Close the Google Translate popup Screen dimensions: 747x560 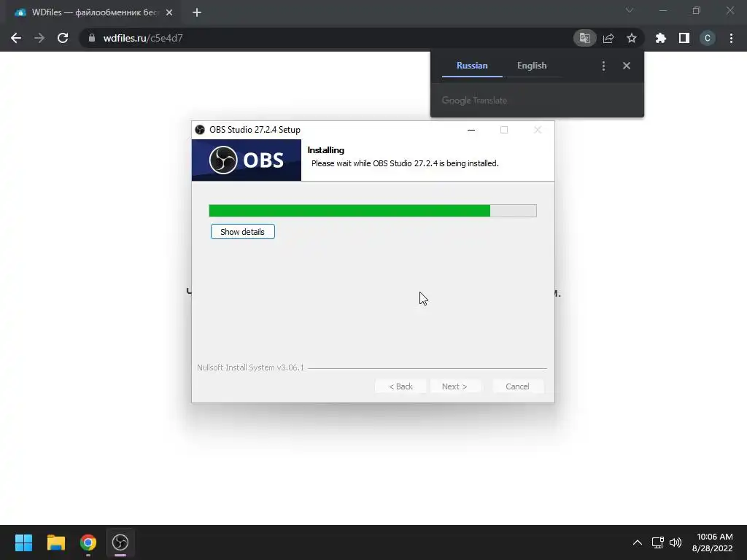point(627,66)
